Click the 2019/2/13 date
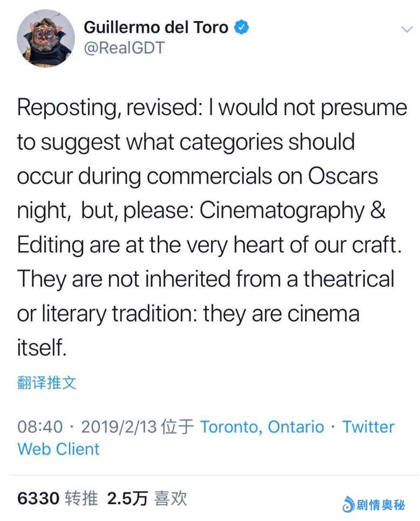Screen dimensions: 420x521 point(119,427)
